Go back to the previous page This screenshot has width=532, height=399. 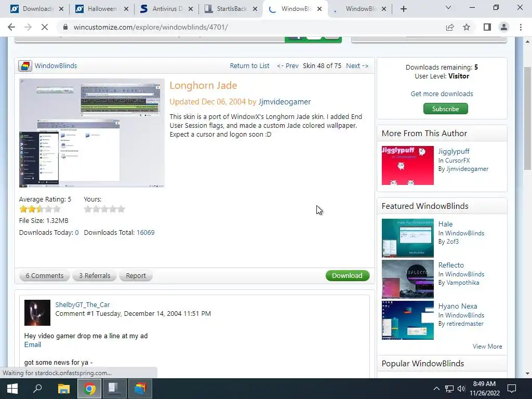(11, 27)
